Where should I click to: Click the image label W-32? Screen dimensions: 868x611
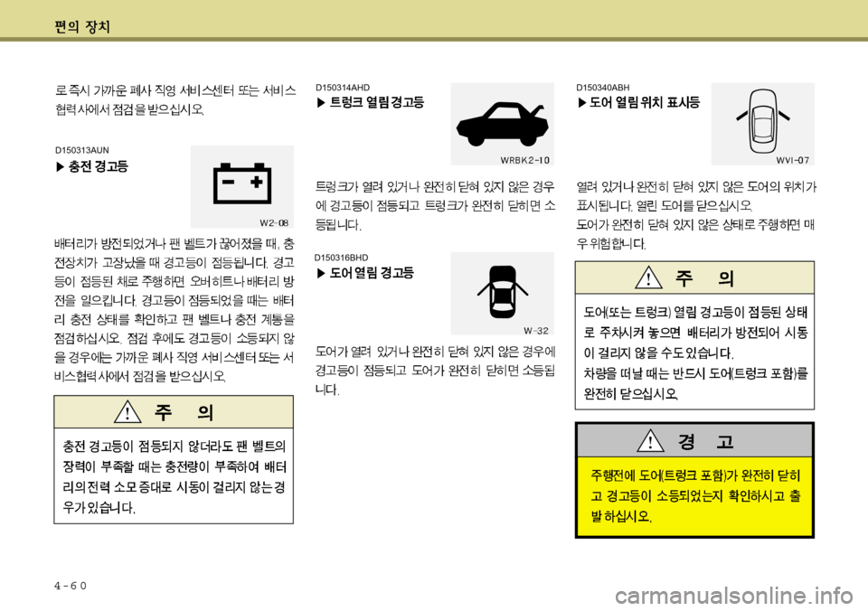point(536,331)
